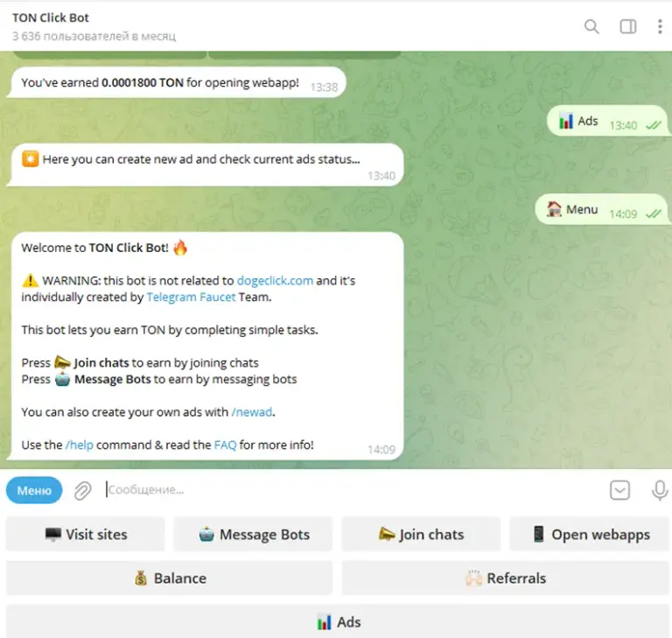The image size is (672, 638).
Task: Select the Message Bots keyboard button
Action: 253,534
